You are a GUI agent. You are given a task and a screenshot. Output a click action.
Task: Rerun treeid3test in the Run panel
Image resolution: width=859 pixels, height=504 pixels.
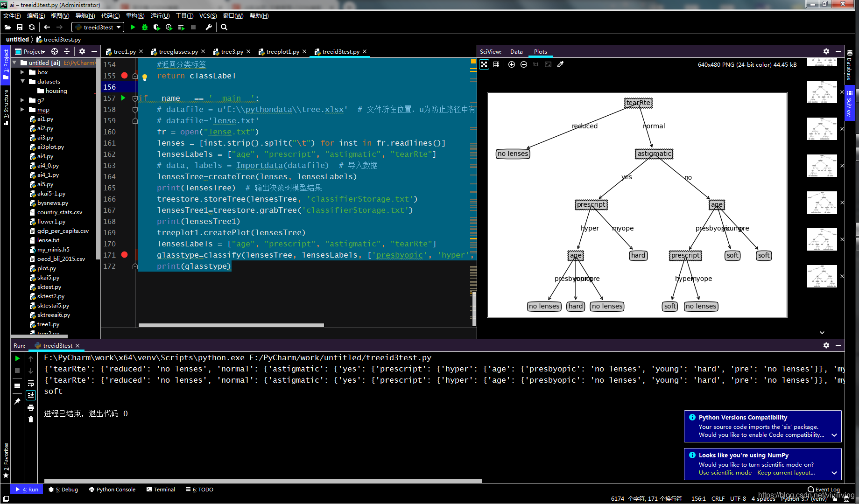pyautogui.click(x=17, y=358)
